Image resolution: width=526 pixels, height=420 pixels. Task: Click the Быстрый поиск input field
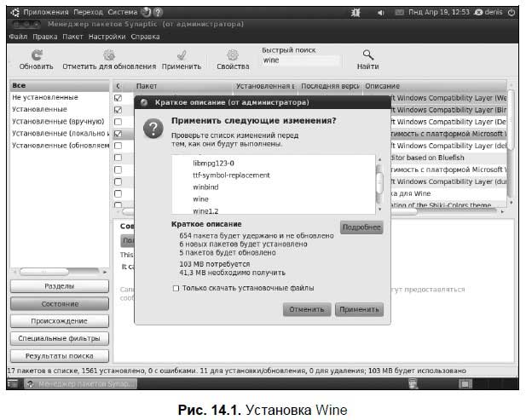pos(298,61)
